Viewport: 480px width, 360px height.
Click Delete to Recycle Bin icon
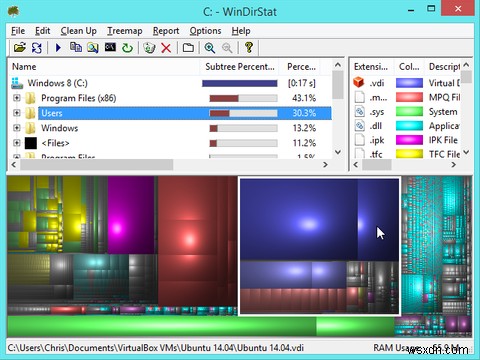[x=149, y=48]
